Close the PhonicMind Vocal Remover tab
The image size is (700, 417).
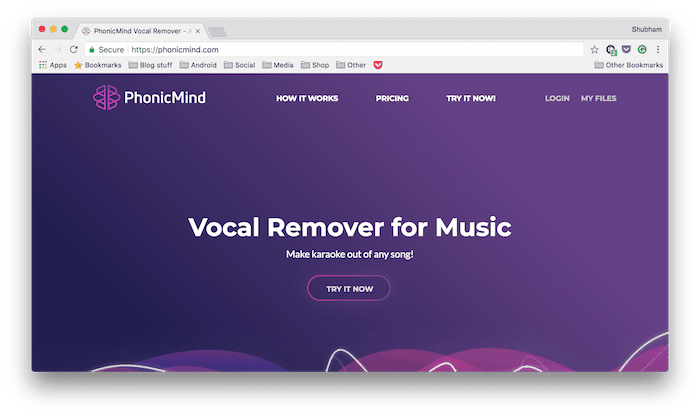click(198, 31)
